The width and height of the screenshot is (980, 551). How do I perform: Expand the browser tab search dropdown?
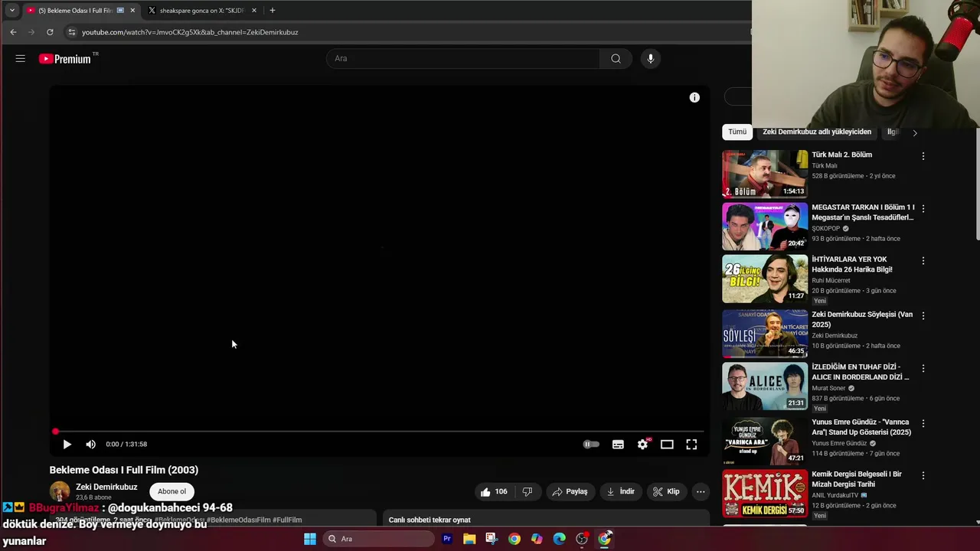click(x=12, y=11)
